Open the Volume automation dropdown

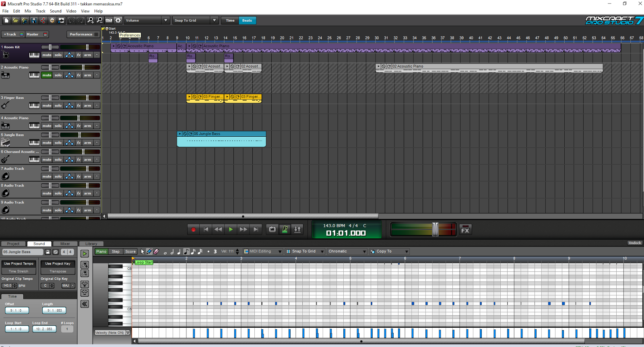147,21
